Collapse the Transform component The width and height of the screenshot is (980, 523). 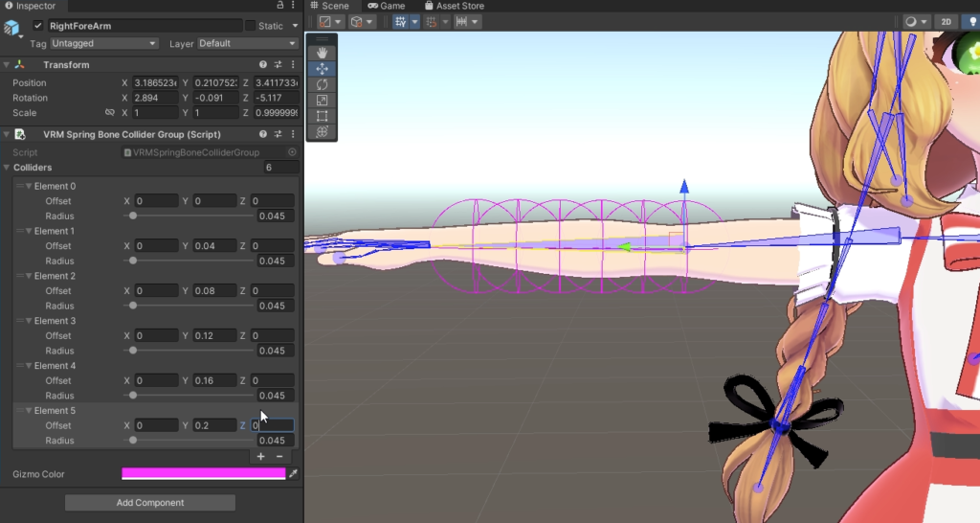point(7,64)
